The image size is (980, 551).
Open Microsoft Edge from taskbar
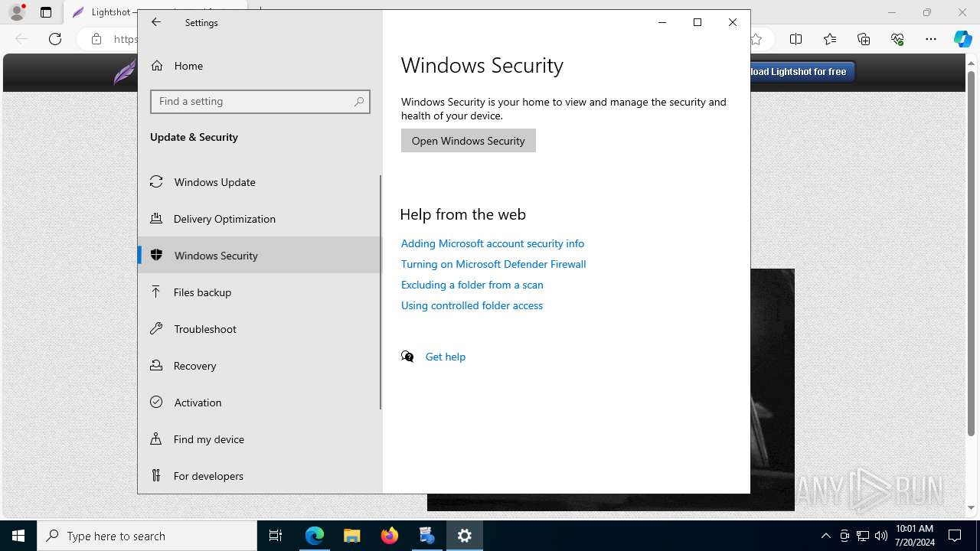coord(315,536)
